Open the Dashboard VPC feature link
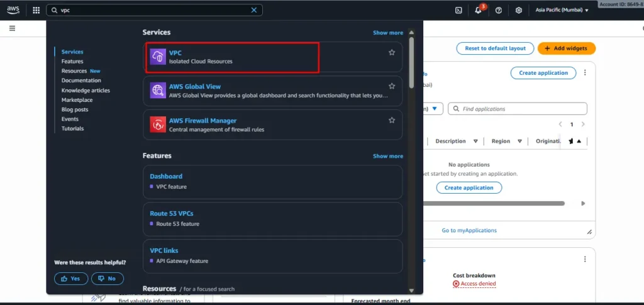 (166, 176)
